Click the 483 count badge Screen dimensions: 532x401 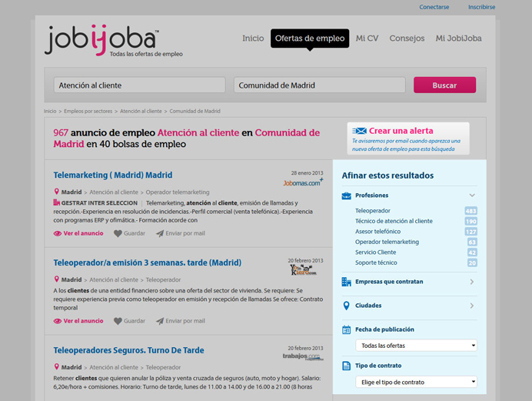click(471, 211)
